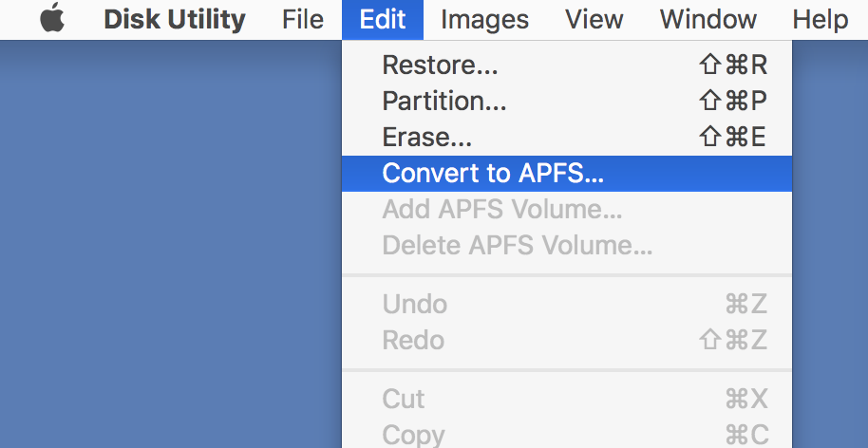This screenshot has height=448, width=868.
Task: Select the Partition… menu entry
Action: [x=567, y=102]
